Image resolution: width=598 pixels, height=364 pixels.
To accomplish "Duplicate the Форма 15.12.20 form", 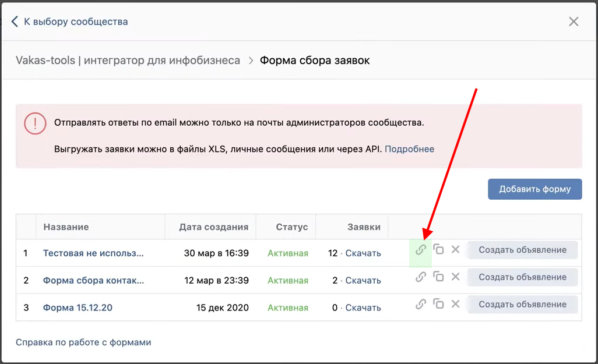I will pyautogui.click(x=438, y=304).
